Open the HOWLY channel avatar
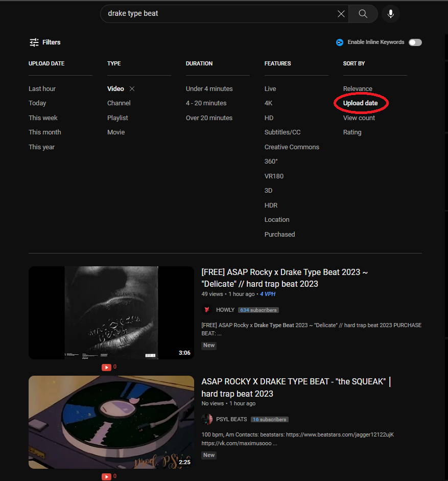 tap(207, 310)
